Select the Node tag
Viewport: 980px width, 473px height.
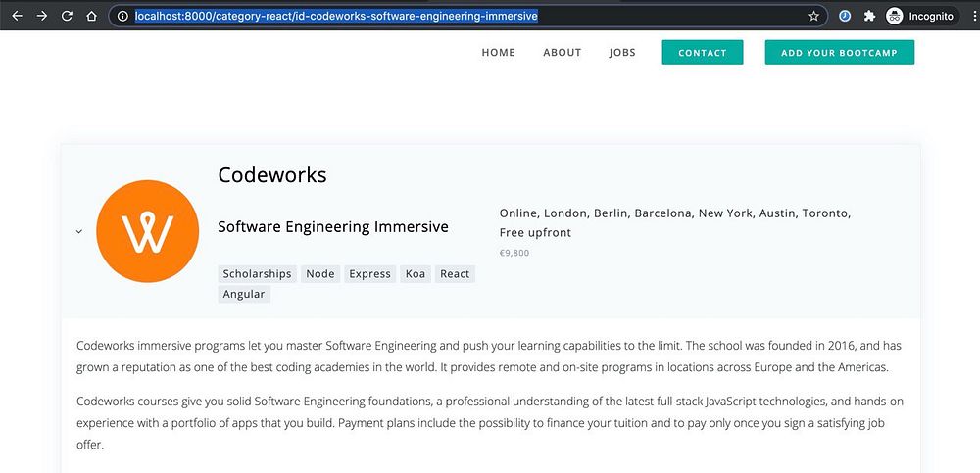click(320, 273)
